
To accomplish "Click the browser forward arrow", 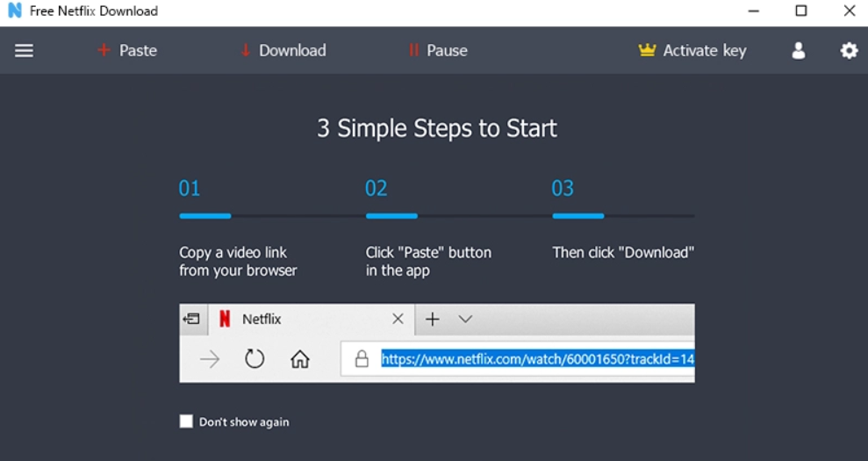I will [x=210, y=358].
